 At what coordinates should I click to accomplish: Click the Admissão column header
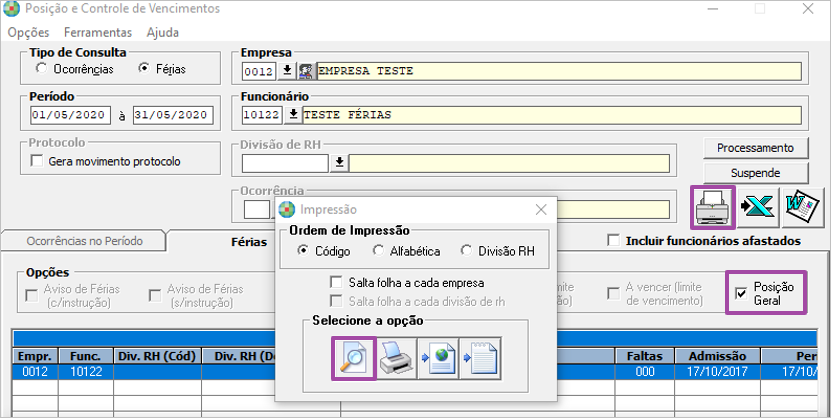717,356
